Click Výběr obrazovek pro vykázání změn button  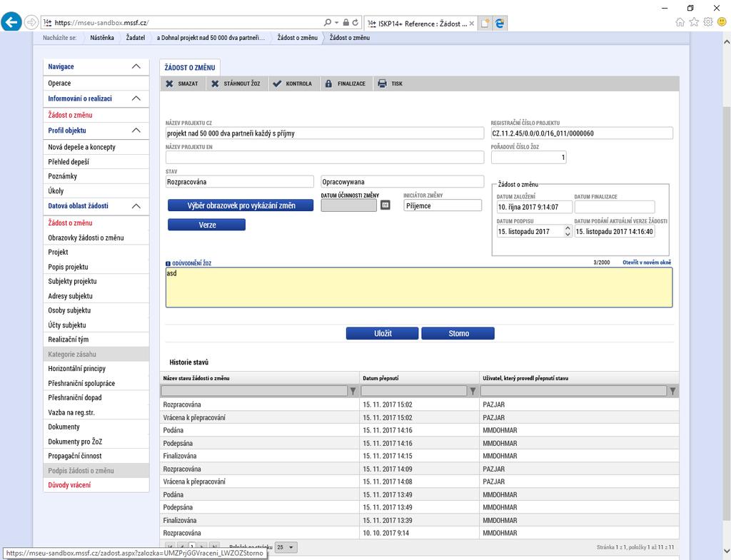[241, 205]
